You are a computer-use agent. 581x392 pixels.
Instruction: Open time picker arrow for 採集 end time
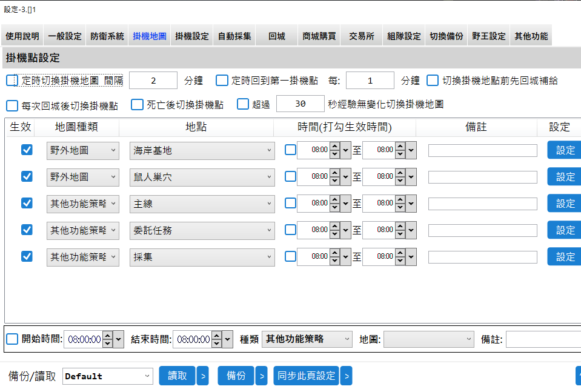(x=411, y=257)
